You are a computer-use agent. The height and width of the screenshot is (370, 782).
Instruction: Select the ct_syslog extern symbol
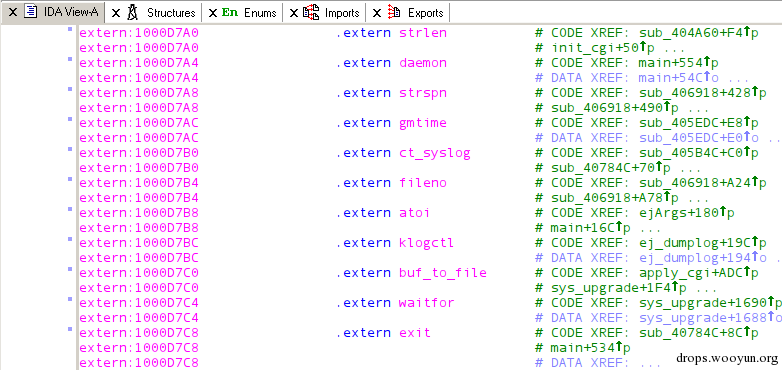(x=434, y=153)
